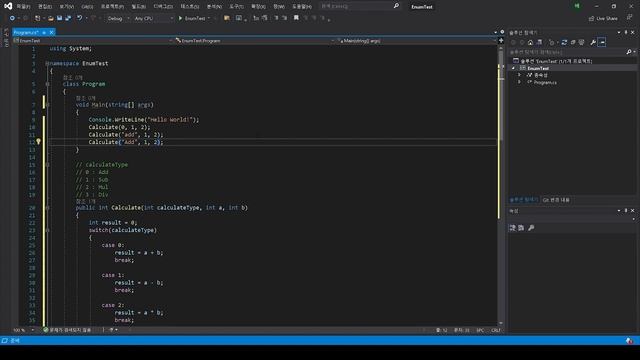Close the Program.cs tab
Screen dimensions: 640x360
(51, 32)
